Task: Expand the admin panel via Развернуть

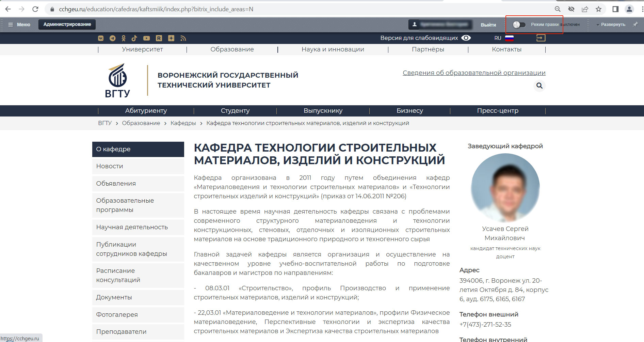Action: click(611, 25)
